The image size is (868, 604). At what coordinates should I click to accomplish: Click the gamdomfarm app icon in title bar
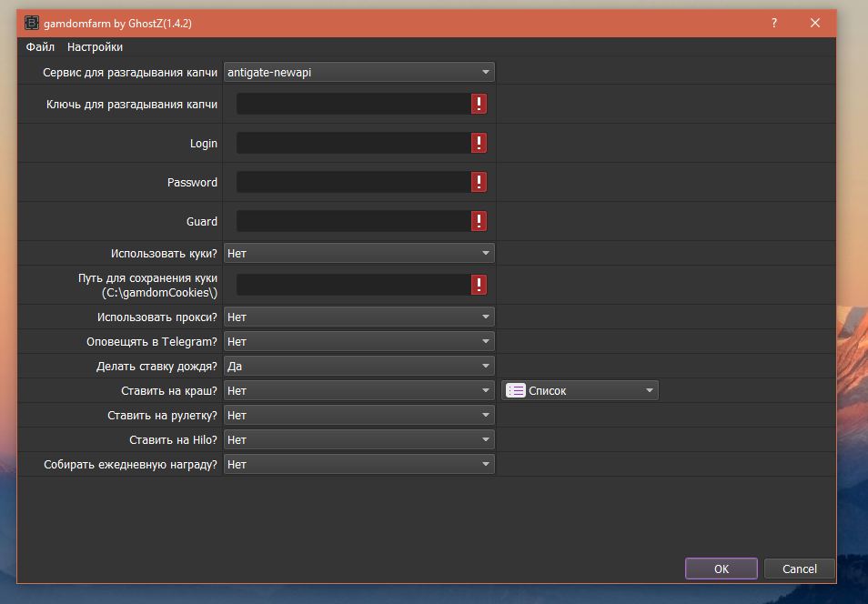pyautogui.click(x=32, y=24)
